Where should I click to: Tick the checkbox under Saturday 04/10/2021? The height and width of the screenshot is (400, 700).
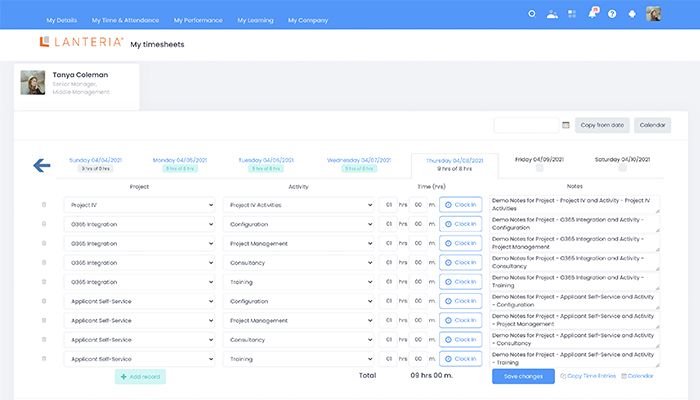tap(624, 169)
